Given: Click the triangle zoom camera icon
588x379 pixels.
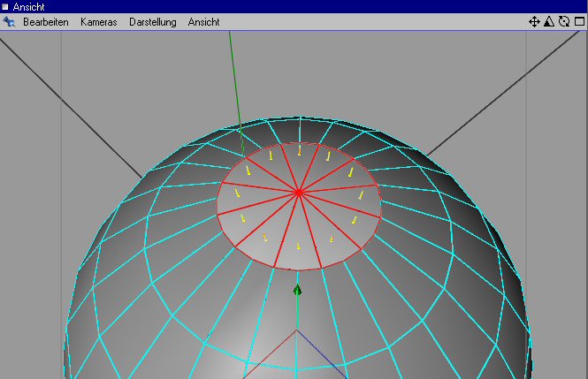Looking at the screenshot, I should 548,21.
